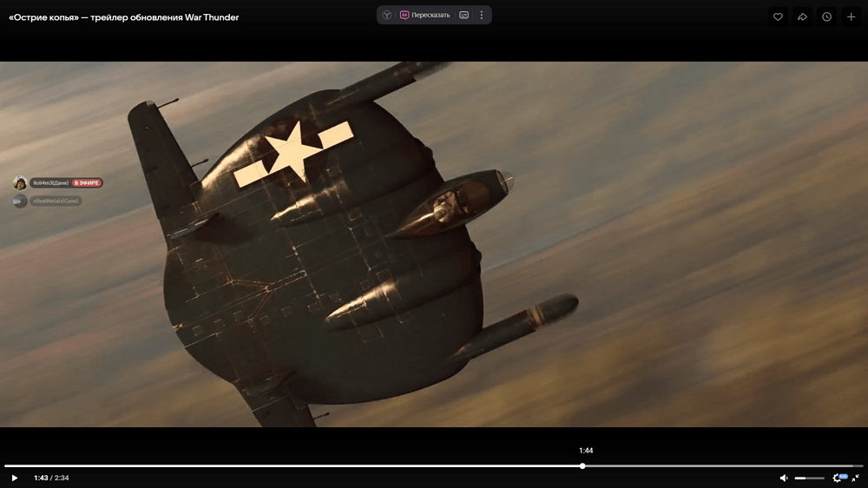Select the xRealMetalx(Саня) name label
Image resolution: width=868 pixels, height=488 pixels.
(x=56, y=201)
